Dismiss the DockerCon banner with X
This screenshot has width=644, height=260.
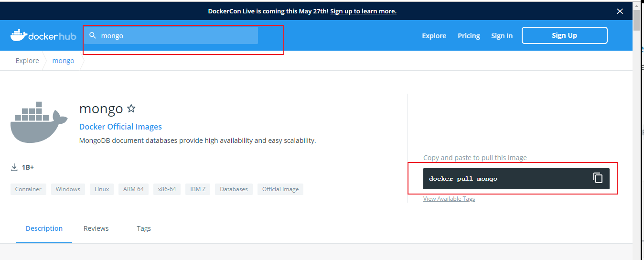[x=620, y=11]
